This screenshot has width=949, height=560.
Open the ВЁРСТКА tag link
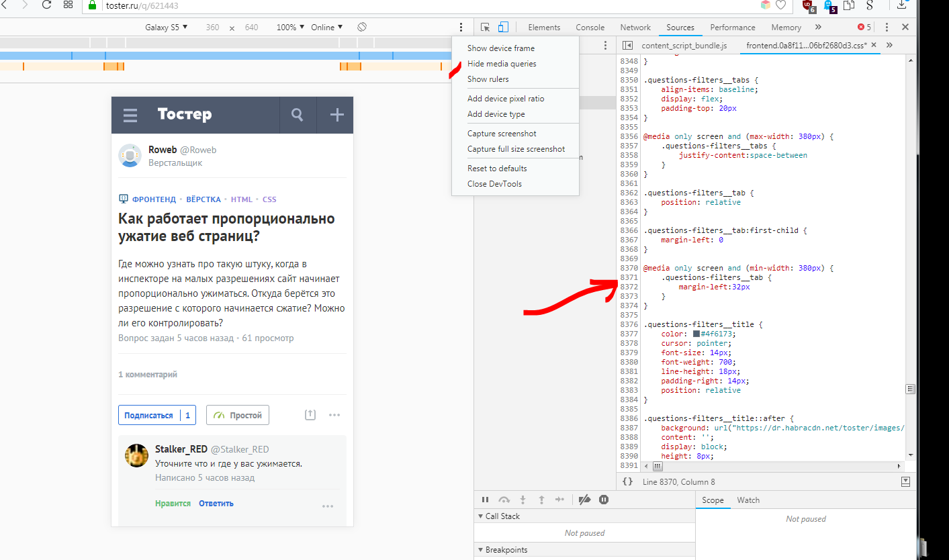204,199
